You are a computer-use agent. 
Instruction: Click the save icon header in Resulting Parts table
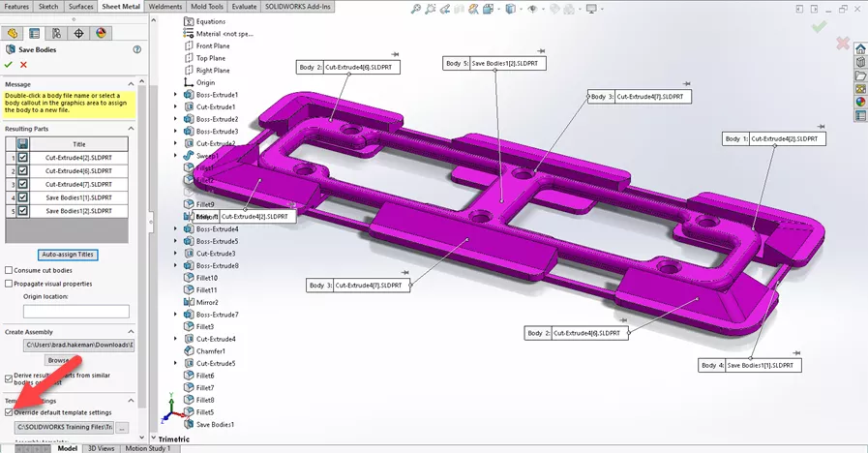tap(22, 144)
